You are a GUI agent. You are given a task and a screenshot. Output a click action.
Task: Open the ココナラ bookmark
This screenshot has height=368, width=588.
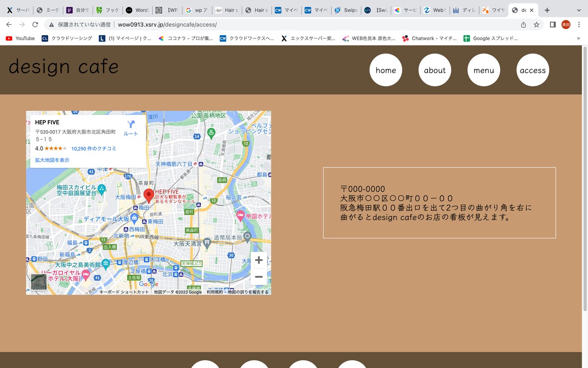(186, 38)
